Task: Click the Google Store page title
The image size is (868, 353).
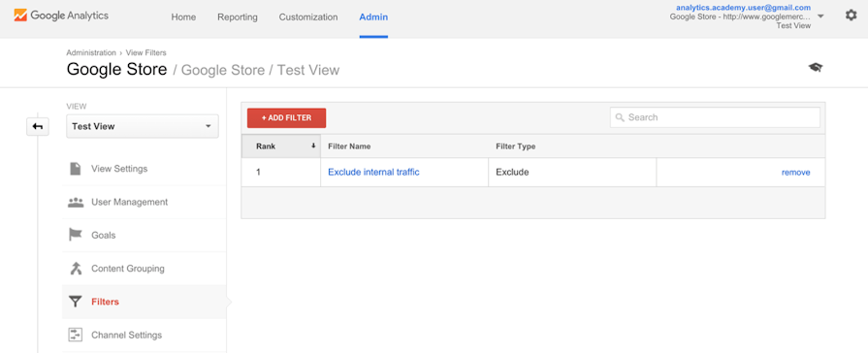Action: 116,70
